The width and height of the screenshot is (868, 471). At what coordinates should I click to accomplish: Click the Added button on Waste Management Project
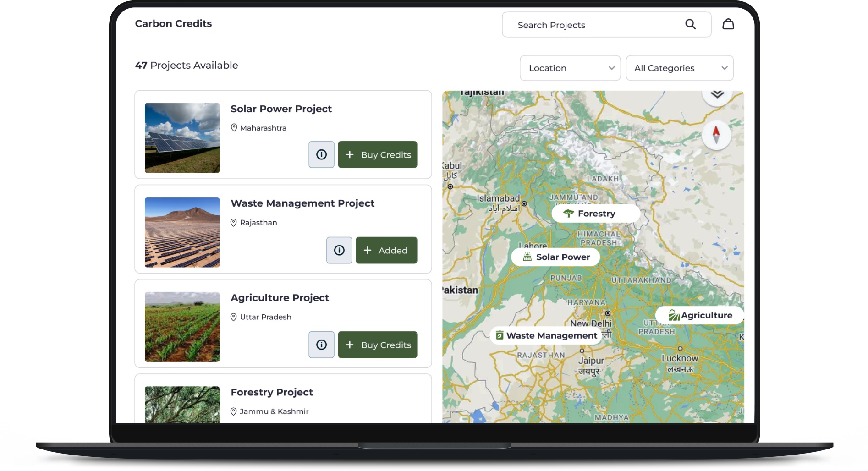386,250
